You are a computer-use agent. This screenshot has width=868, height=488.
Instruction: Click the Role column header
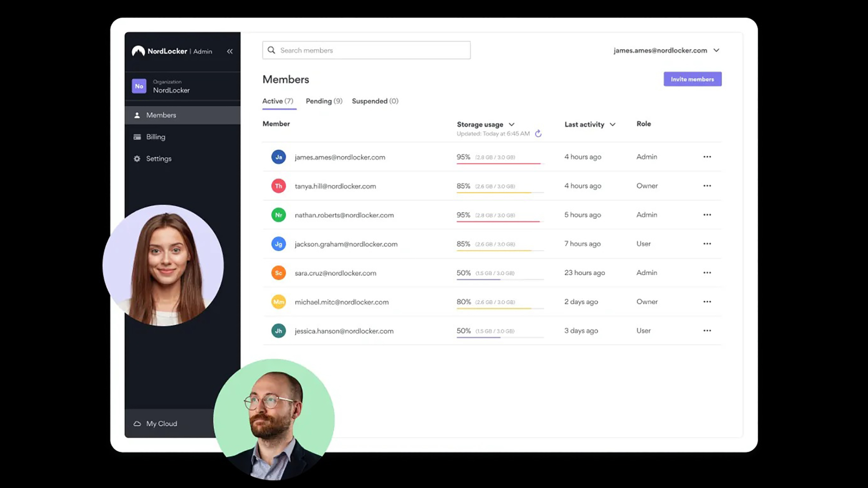click(644, 124)
